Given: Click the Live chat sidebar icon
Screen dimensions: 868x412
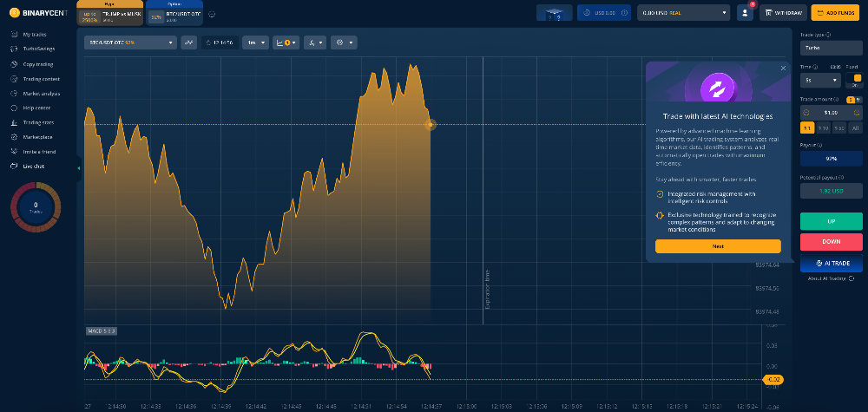Looking at the screenshot, I should pos(14,165).
